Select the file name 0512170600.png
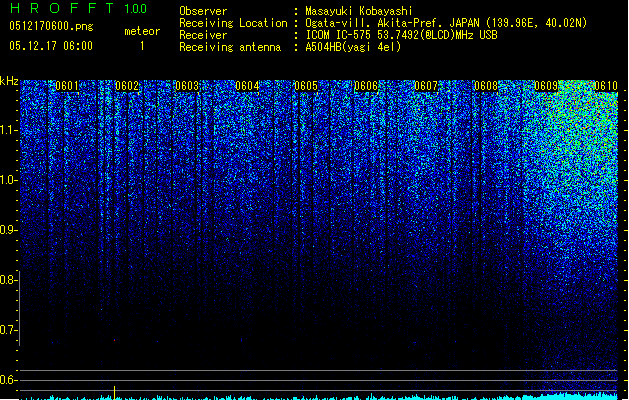 pyautogui.click(x=51, y=26)
